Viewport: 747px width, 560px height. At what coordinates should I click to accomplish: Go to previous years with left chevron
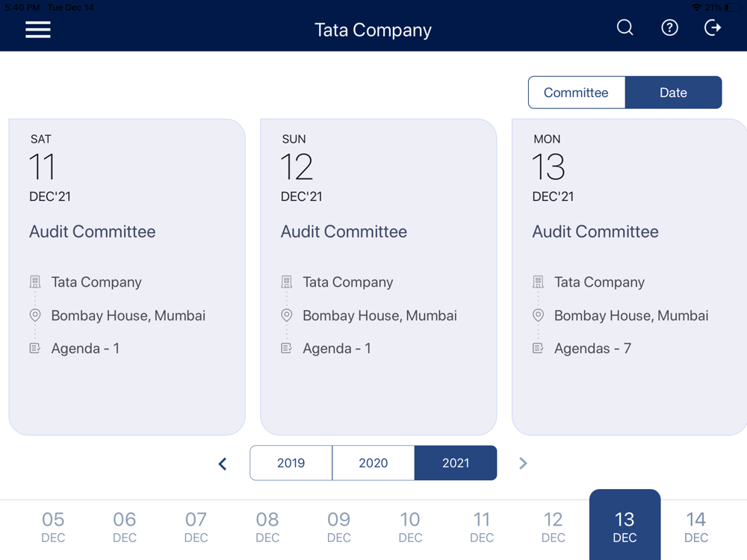click(223, 464)
